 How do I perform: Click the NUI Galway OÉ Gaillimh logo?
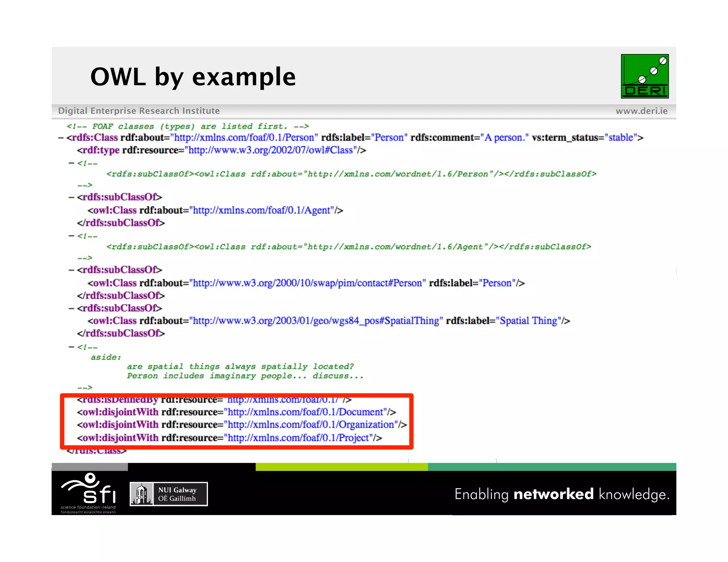168,494
